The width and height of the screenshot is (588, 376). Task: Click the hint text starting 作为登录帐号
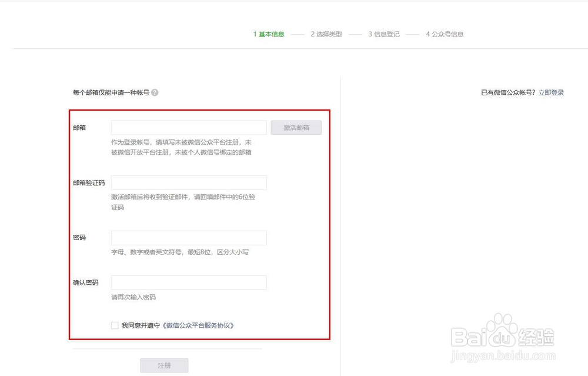(182, 147)
